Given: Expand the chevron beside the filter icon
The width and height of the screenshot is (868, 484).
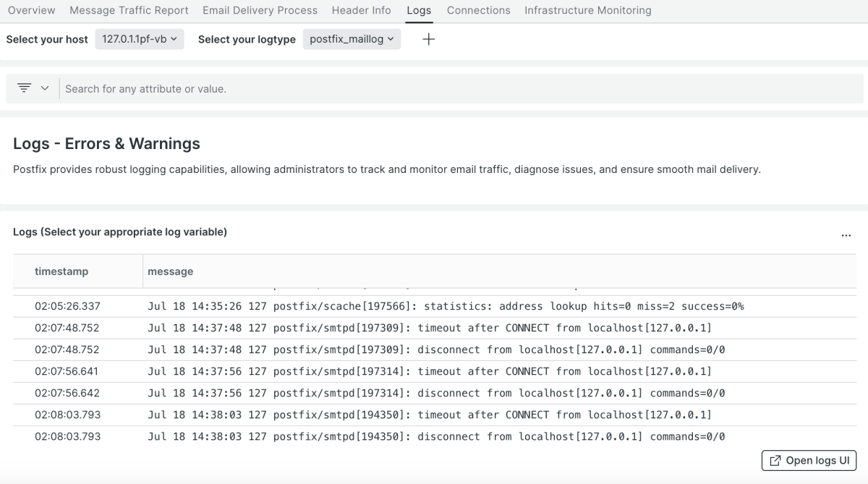Looking at the screenshot, I should click(45, 88).
